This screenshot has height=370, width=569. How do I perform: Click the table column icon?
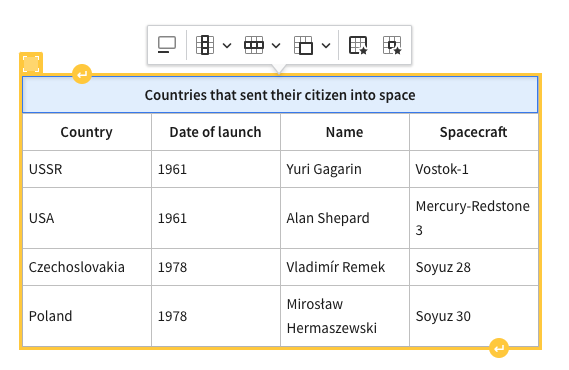pyautogui.click(x=205, y=45)
